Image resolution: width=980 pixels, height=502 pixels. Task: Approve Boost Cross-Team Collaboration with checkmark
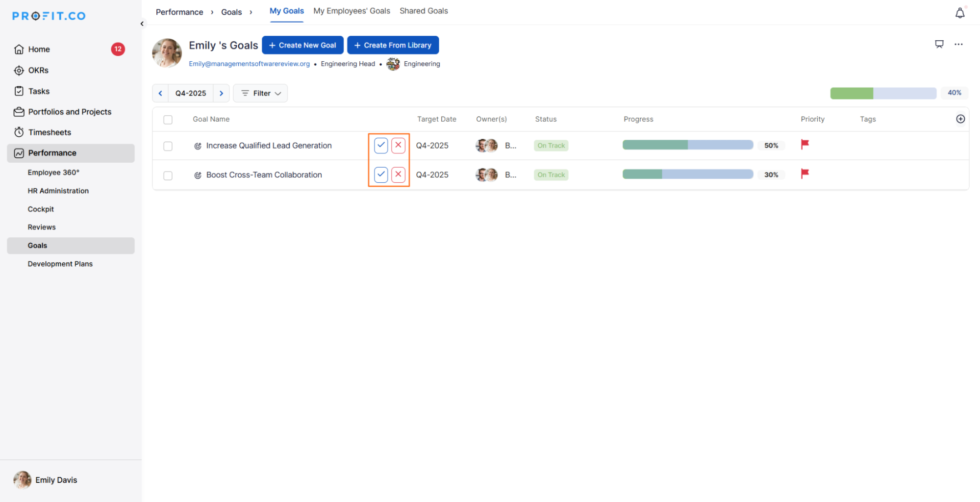381,175
